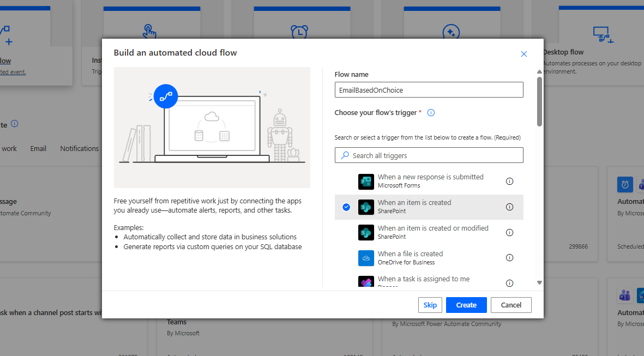This screenshot has width=644, height=356.
Task: Show info tooltip beside Choose your flow's trigger
Action: (x=431, y=113)
